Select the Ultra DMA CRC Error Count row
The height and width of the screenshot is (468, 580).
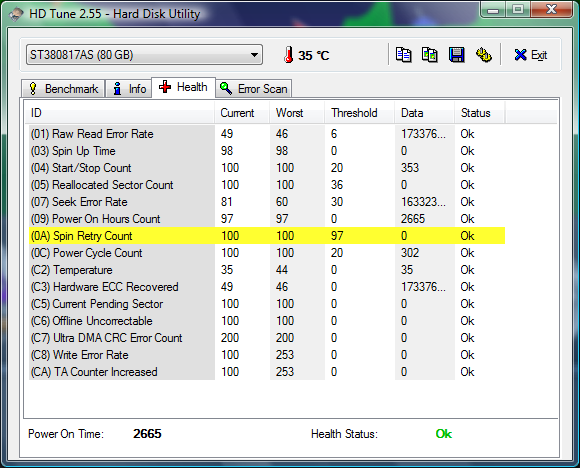[267, 338]
